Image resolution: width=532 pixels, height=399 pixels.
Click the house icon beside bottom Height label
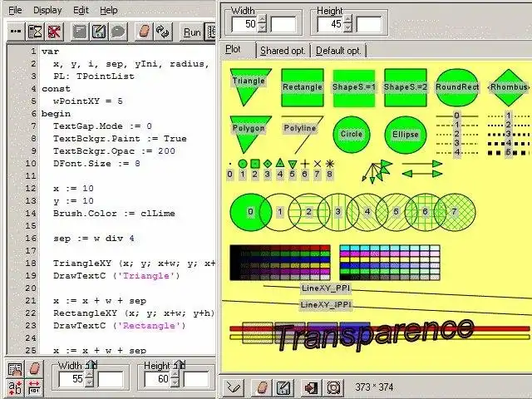tap(180, 365)
